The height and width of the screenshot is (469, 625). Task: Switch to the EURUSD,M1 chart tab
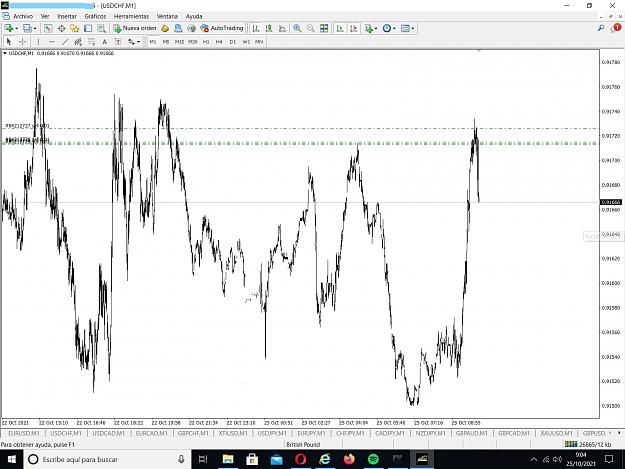point(24,433)
